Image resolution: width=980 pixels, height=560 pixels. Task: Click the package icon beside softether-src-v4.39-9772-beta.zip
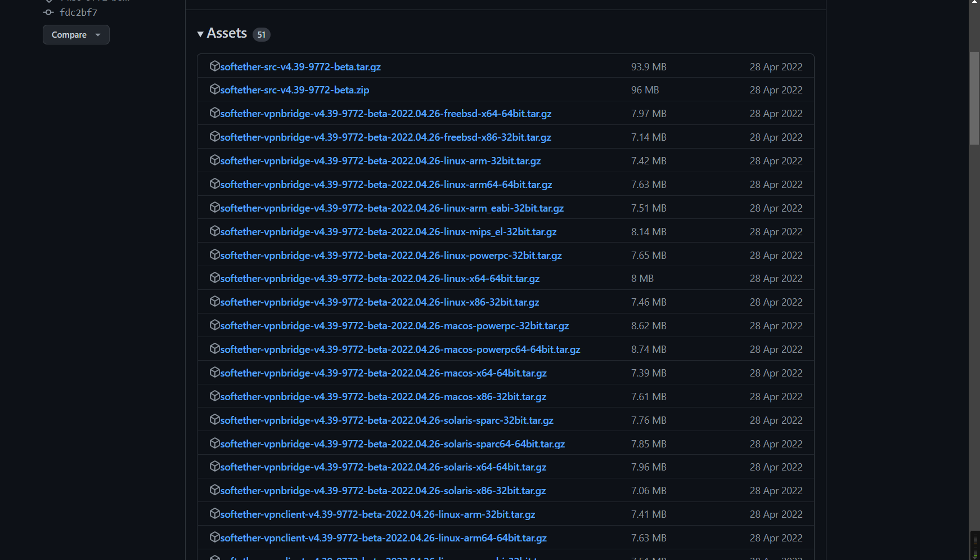coord(215,89)
